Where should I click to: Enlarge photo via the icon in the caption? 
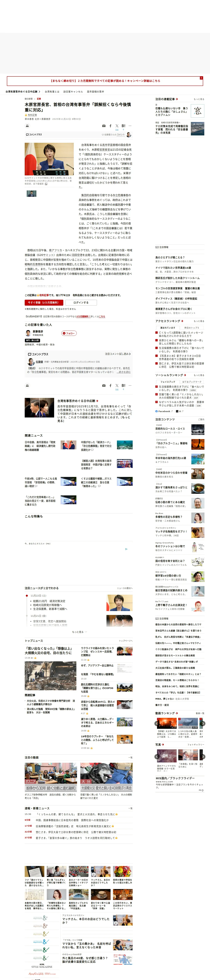tap(46, 184)
